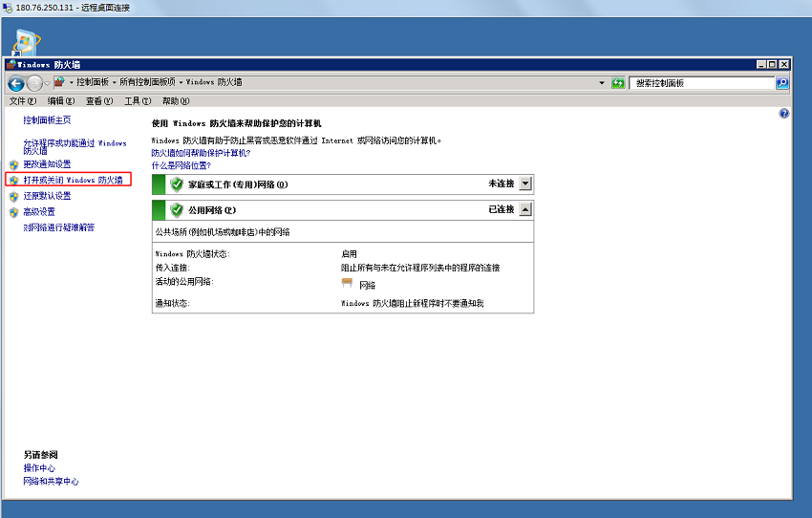Click the green shield icon for 家庭或工作网络
The image size is (812, 518).
coord(177,184)
